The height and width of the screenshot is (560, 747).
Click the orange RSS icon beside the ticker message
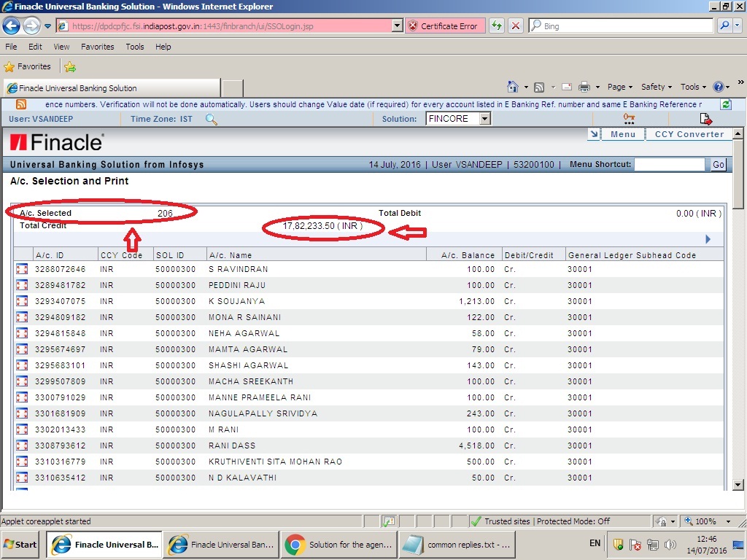click(21, 104)
